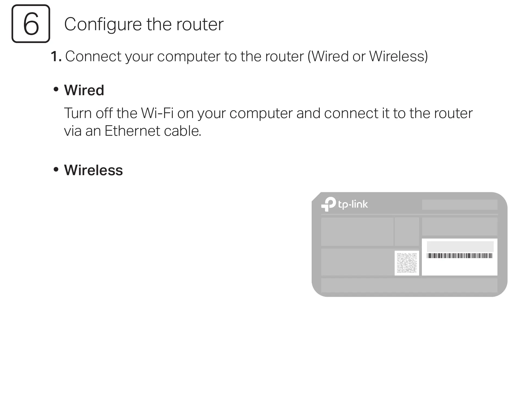Click the QR code on the label

[x=407, y=263]
